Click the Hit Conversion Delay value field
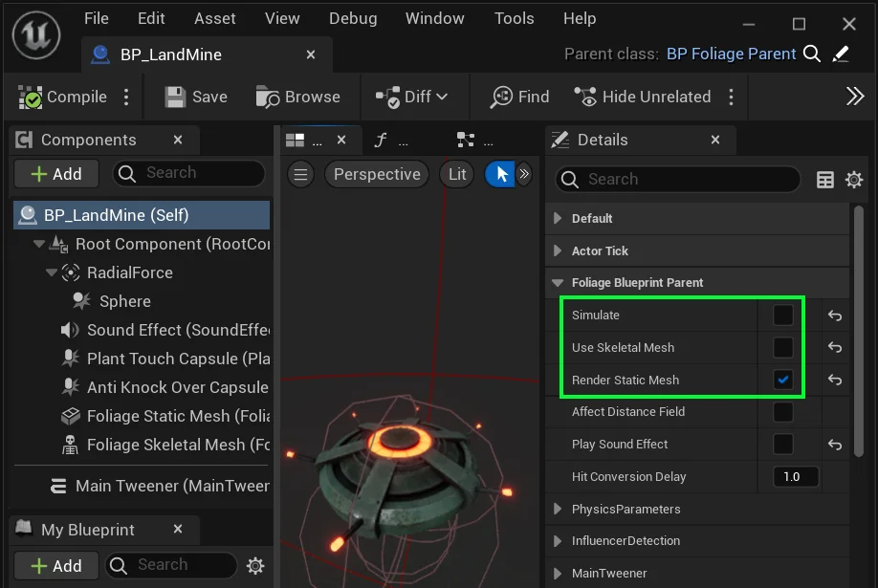The height and width of the screenshot is (588, 878). tap(796, 476)
